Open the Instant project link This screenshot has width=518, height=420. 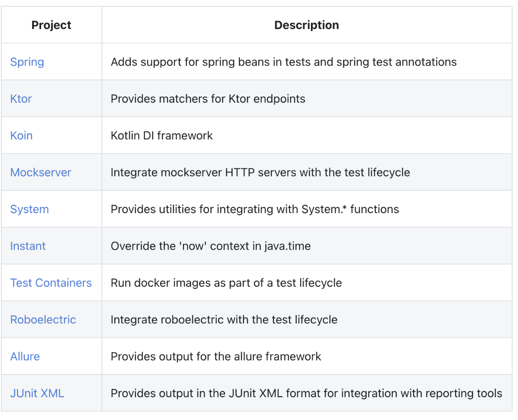coord(28,246)
